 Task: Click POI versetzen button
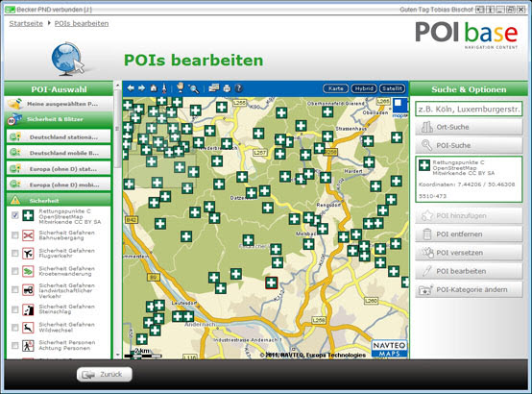tap(469, 253)
